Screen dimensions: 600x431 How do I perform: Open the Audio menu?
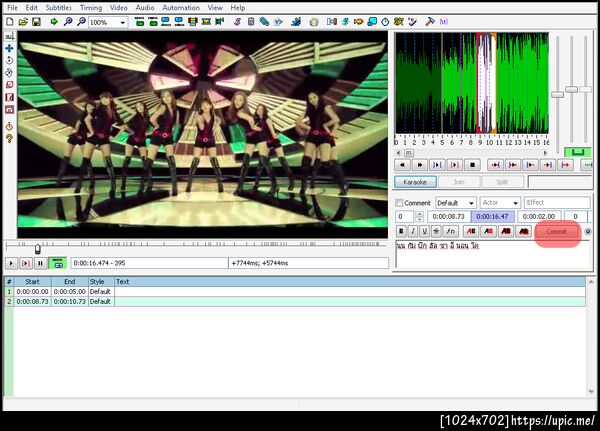click(x=145, y=8)
